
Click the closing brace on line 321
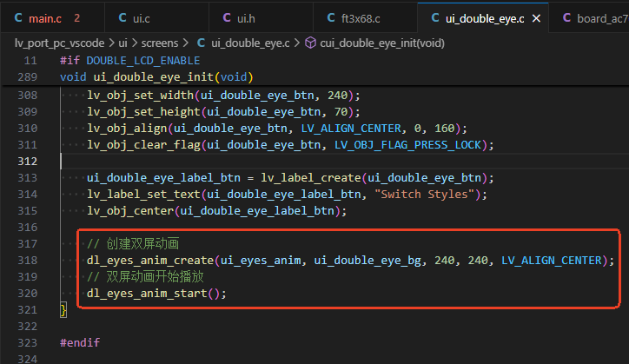click(63, 310)
